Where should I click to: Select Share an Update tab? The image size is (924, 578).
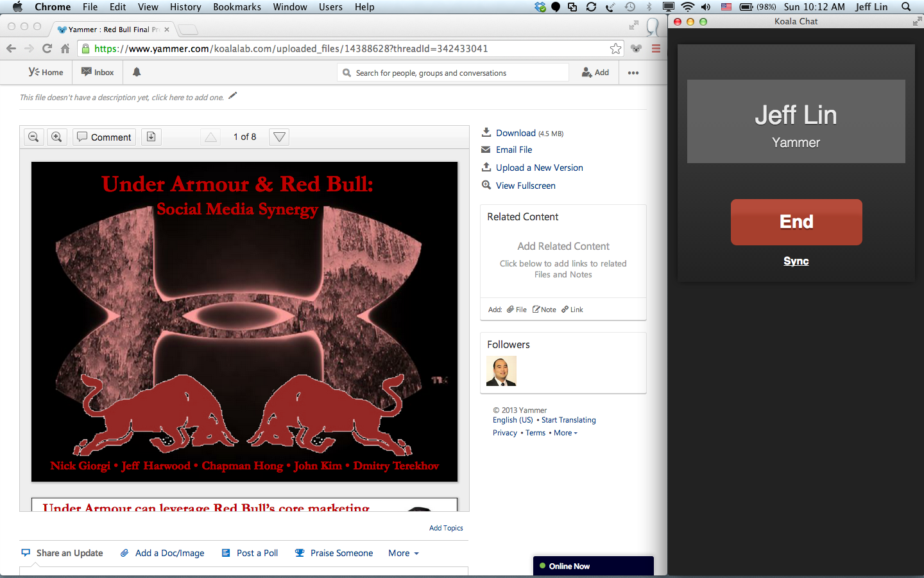[62, 553]
